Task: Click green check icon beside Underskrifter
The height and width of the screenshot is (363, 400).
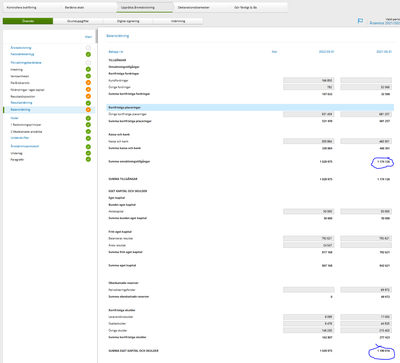Action: coord(88,138)
